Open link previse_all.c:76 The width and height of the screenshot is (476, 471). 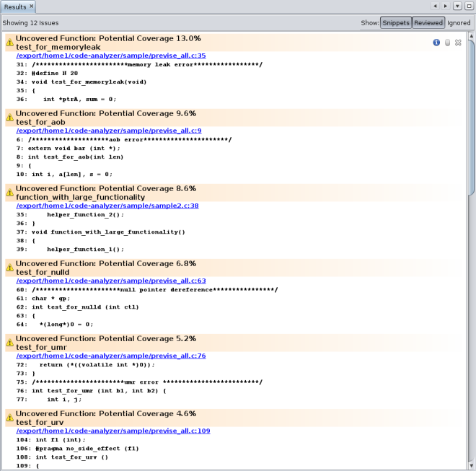111,356
